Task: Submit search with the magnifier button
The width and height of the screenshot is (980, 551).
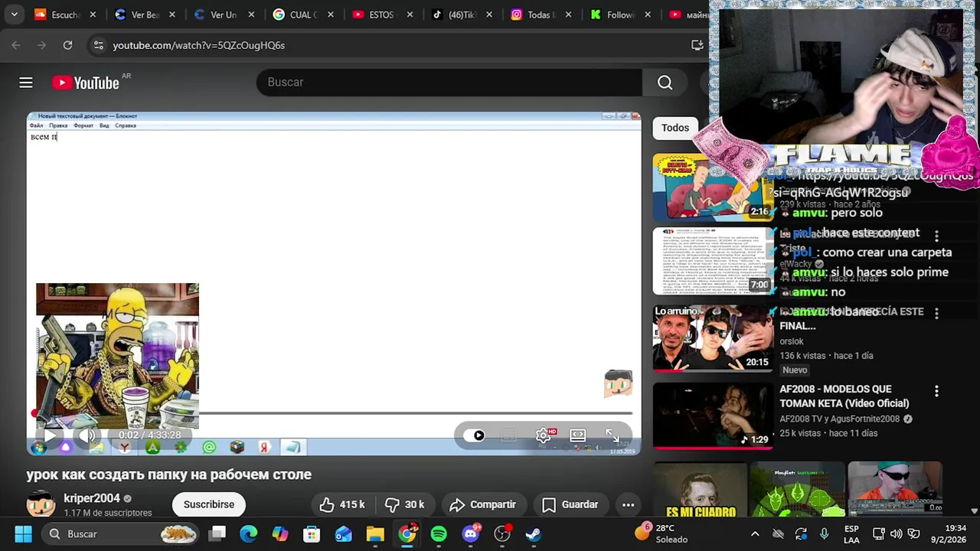Action: tap(665, 83)
